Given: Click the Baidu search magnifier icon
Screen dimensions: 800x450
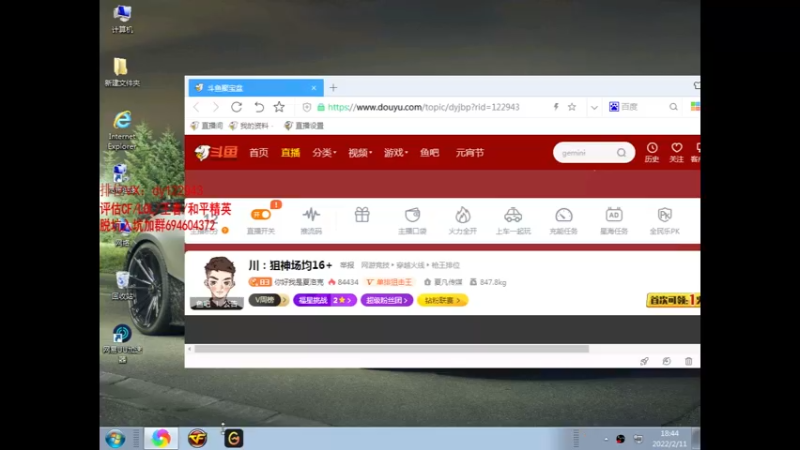Looking at the screenshot, I should [673, 107].
